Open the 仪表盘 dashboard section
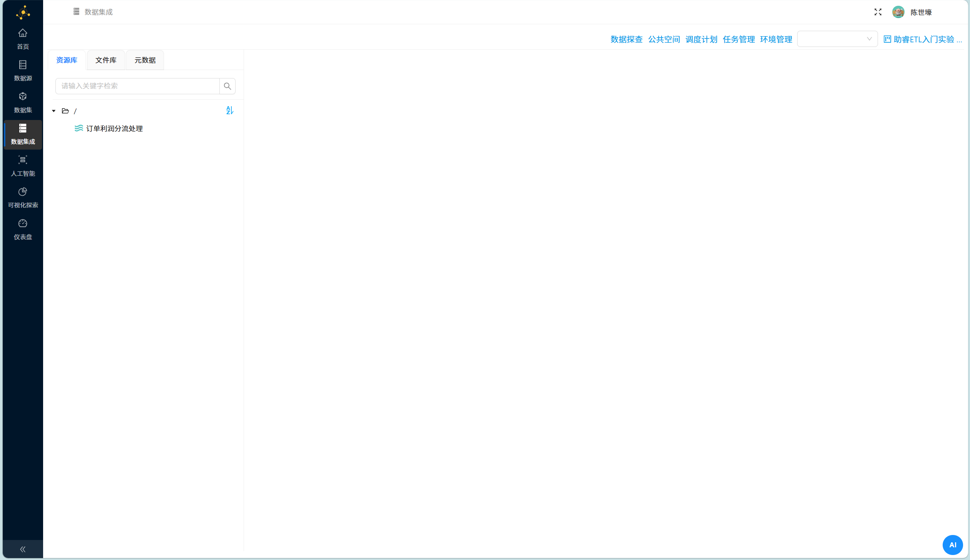The width and height of the screenshot is (970, 560). 23,230
